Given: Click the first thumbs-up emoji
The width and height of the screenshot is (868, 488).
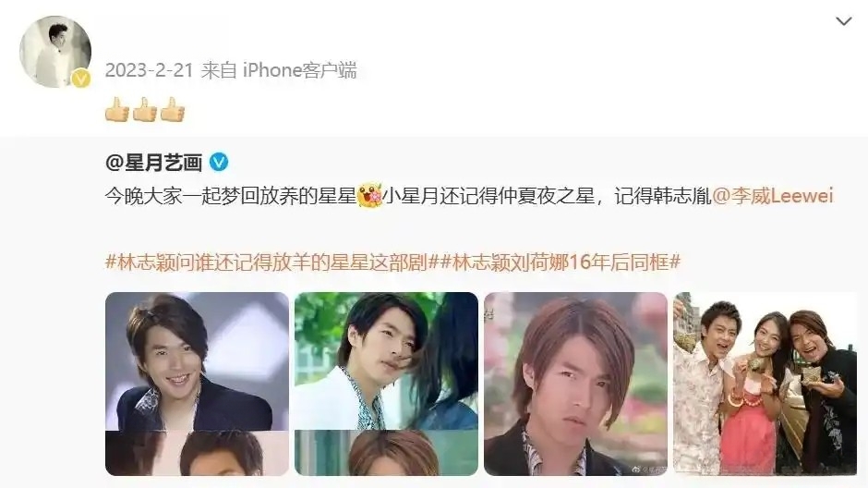Looking at the screenshot, I should tap(116, 109).
